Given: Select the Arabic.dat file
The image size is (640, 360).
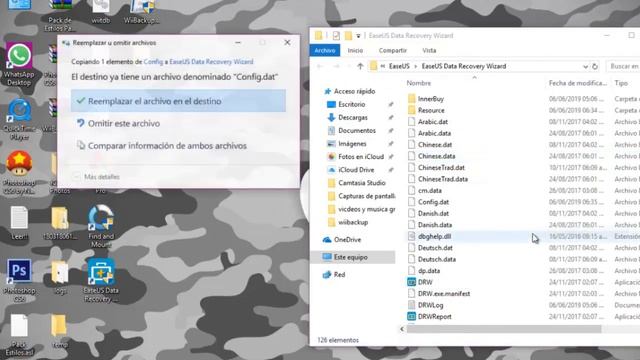Looking at the screenshot, I should (x=433, y=122).
